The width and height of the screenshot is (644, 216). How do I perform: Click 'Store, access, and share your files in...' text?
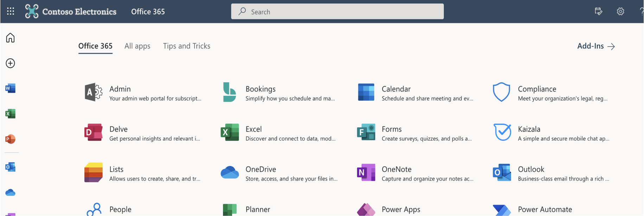tap(292, 179)
